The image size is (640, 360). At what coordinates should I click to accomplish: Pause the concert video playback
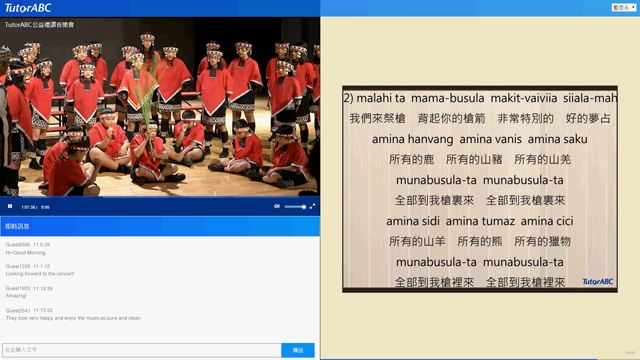[10, 207]
